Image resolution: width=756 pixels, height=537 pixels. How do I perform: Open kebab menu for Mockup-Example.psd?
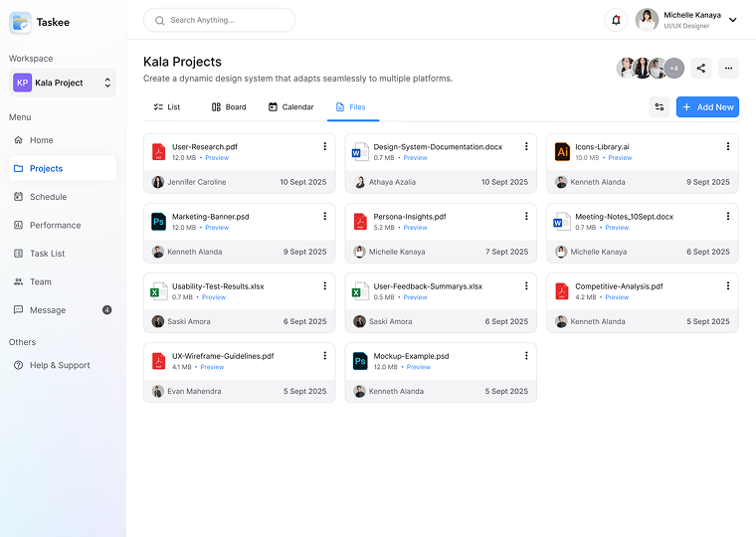pos(526,356)
